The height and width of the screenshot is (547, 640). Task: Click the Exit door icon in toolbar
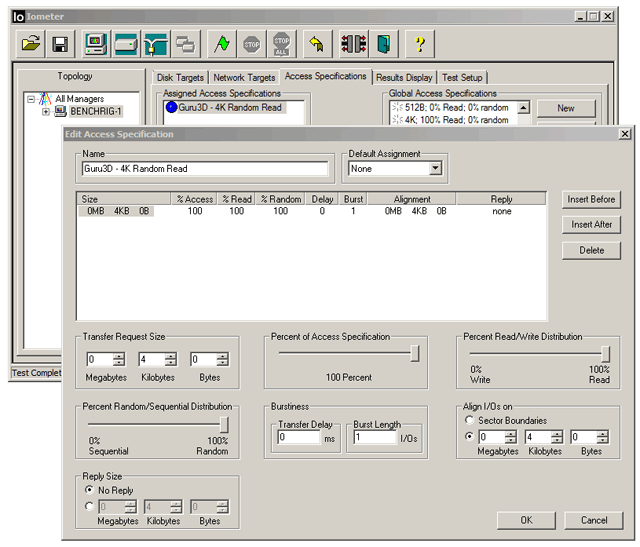383,44
